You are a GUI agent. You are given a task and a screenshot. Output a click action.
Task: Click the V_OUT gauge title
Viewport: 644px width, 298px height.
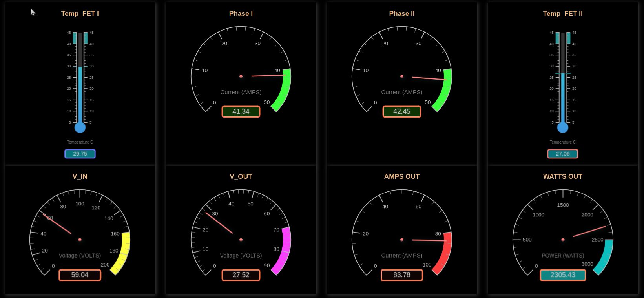click(x=241, y=176)
